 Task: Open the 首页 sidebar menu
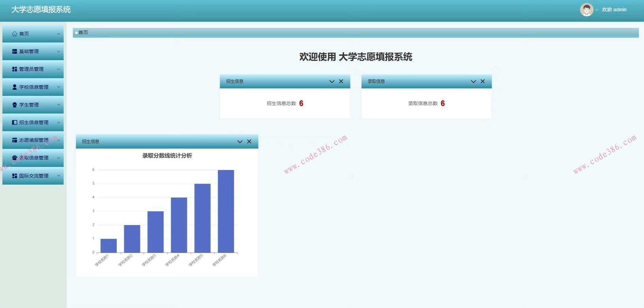click(x=33, y=34)
